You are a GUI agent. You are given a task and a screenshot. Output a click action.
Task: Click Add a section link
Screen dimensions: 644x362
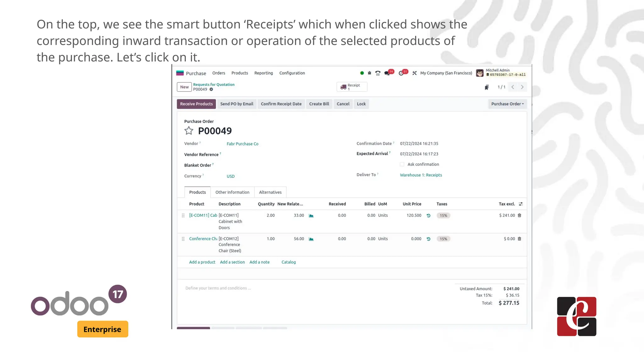(232, 262)
